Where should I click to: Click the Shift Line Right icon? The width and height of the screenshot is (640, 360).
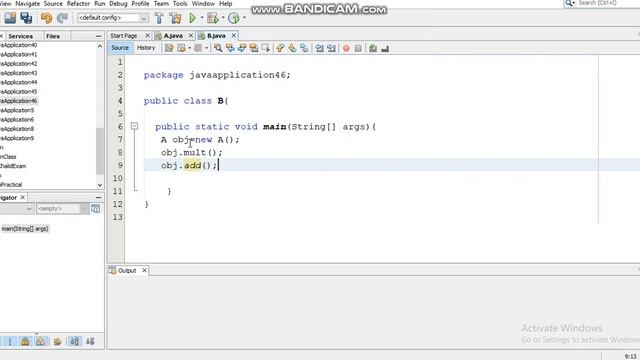point(331,48)
